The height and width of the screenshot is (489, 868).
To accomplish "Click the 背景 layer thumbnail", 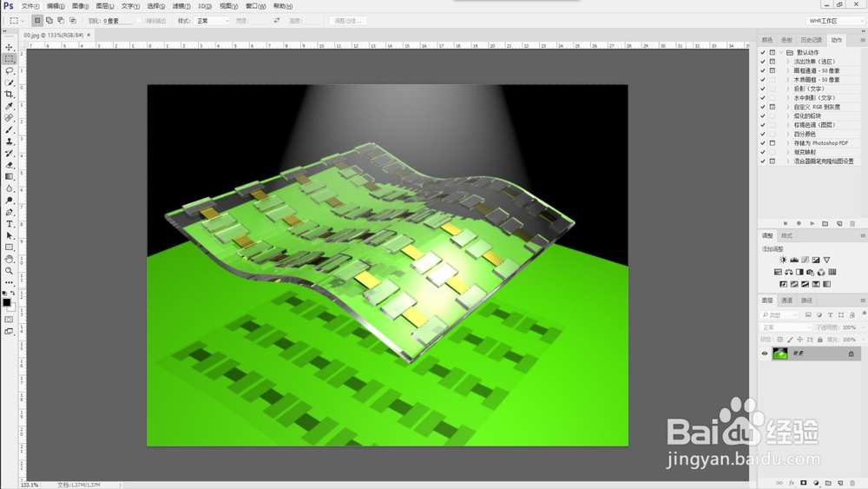I will click(780, 354).
